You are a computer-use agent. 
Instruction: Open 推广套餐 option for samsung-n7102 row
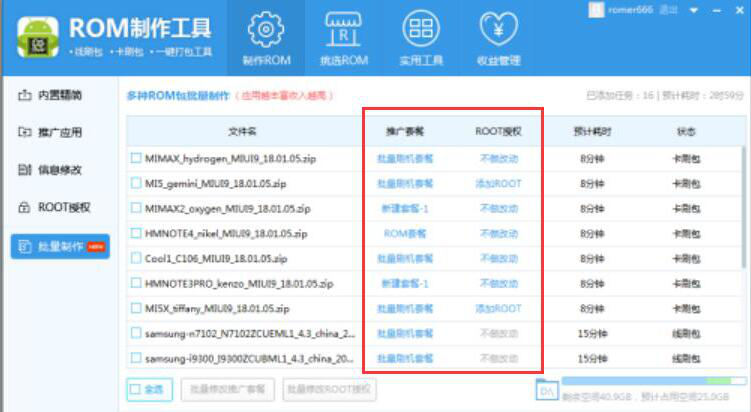(x=405, y=333)
